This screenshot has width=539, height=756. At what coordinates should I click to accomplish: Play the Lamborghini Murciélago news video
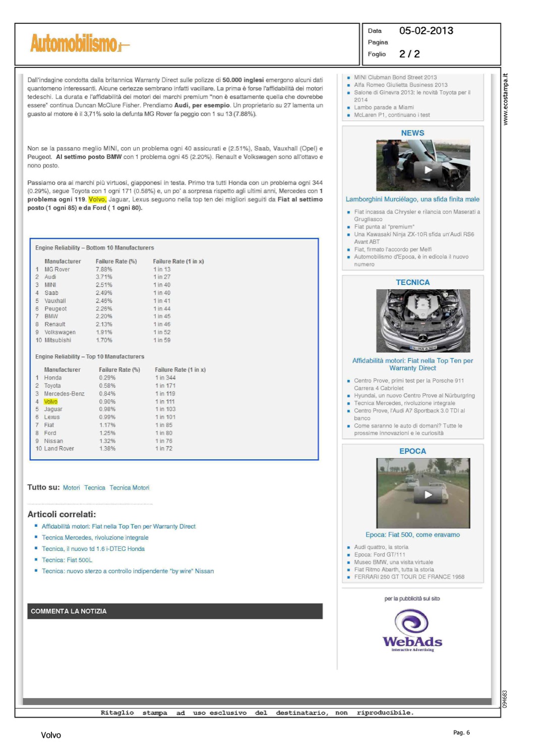[428, 170]
